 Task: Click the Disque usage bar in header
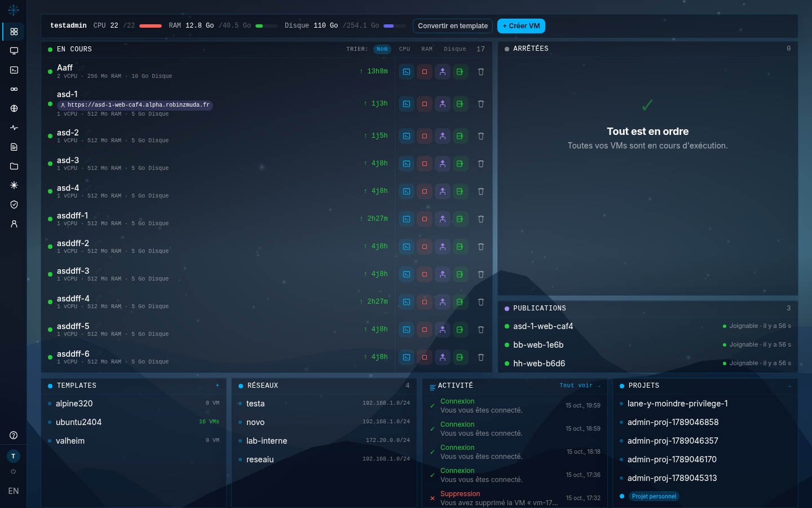pyautogui.click(x=395, y=26)
